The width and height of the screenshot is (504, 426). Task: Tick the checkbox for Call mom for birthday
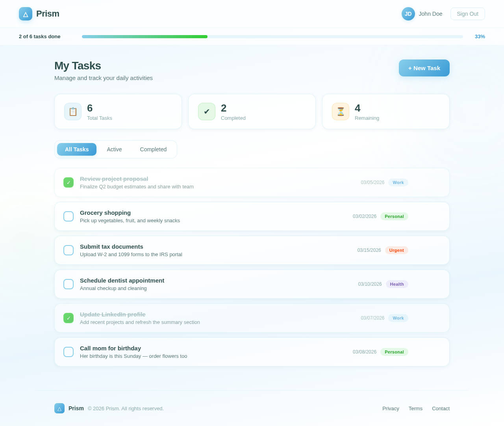pyautogui.click(x=68, y=352)
